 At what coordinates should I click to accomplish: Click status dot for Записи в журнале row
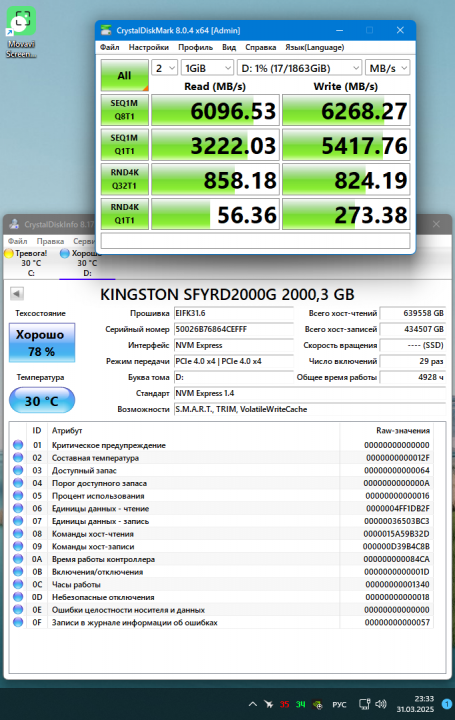18,623
